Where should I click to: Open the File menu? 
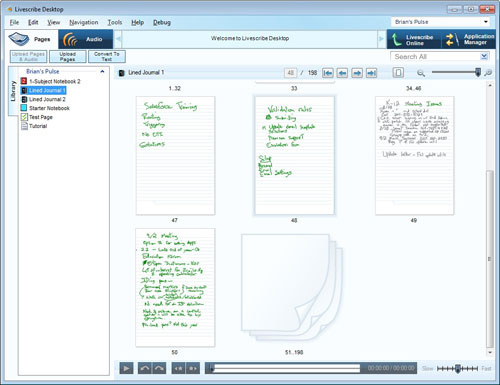(14, 22)
